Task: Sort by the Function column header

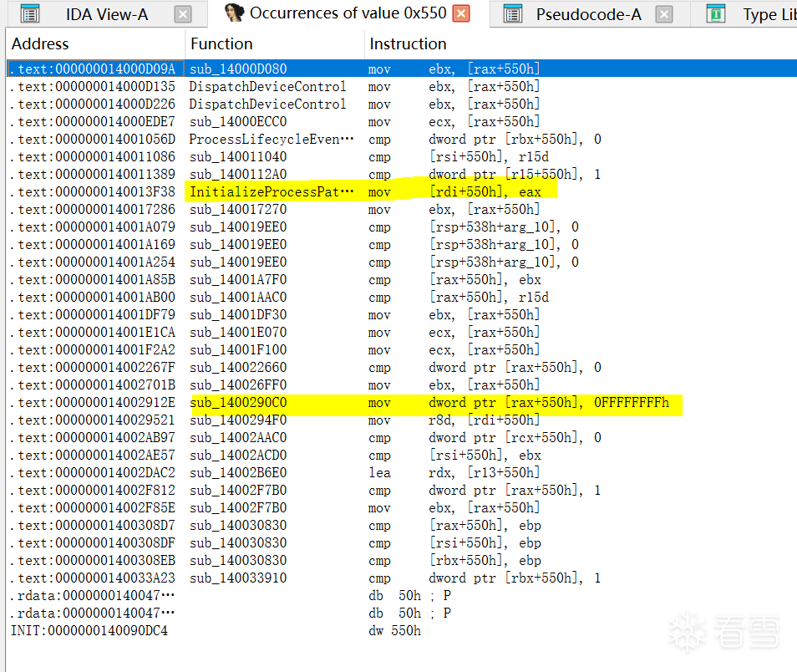Action: (275, 43)
